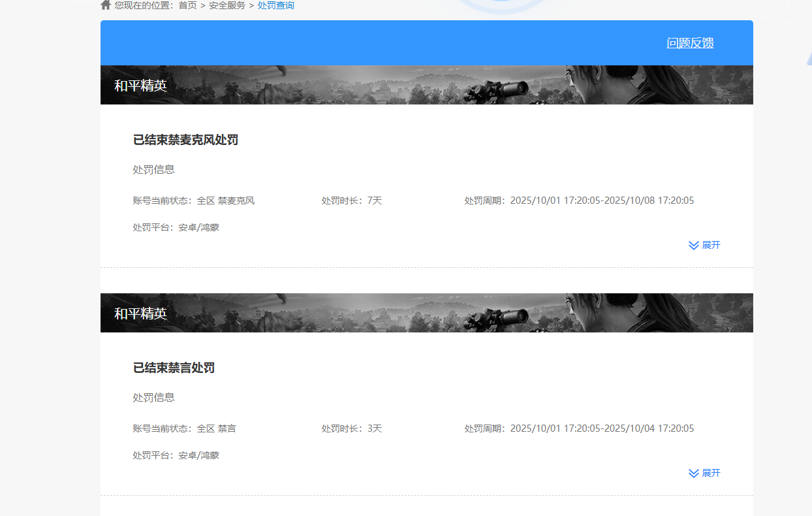Image resolution: width=812 pixels, height=516 pixels.
Task: Click 和平精英 banner title above 禁麦克风 record
Action: tap(140, 86)
